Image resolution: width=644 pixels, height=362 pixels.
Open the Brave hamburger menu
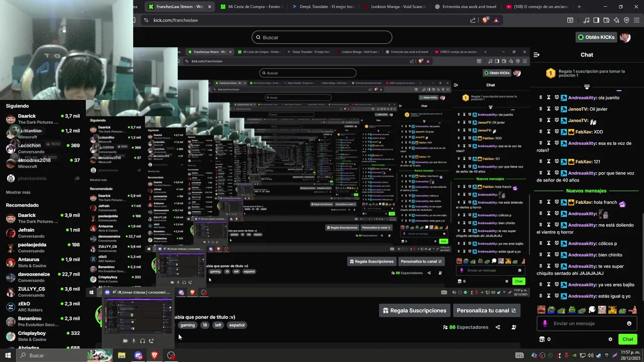tap(636, 20)
